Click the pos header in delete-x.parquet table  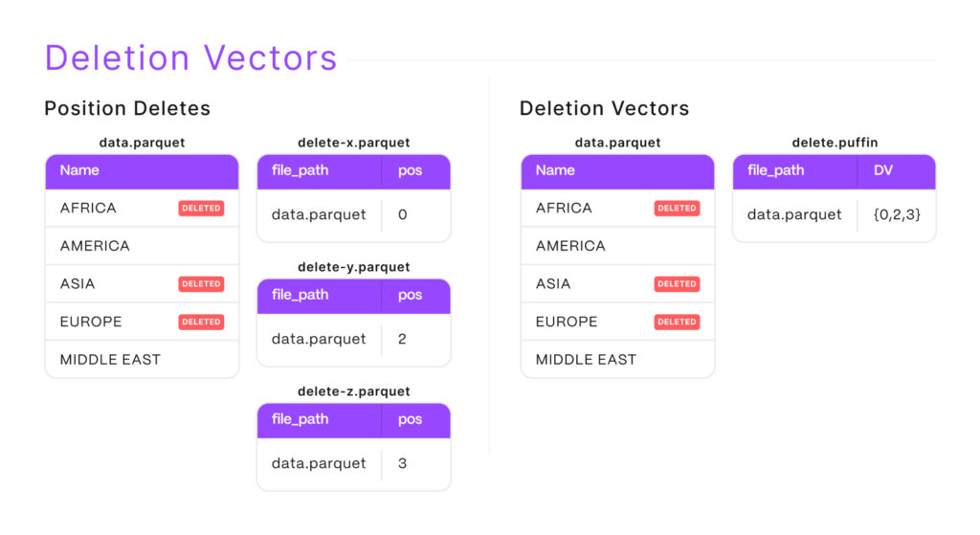[x=410, y=170]
